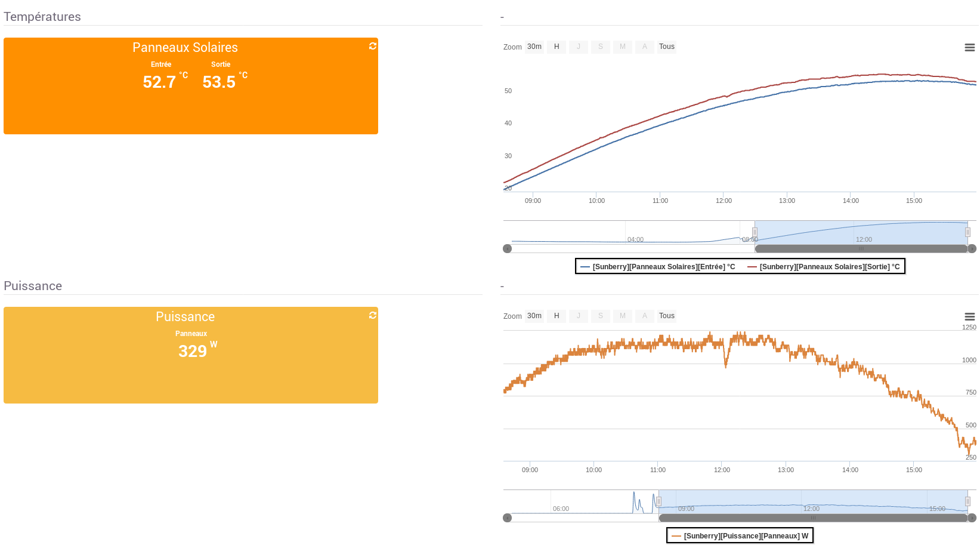Screen dimensions: 980x545
Task: Click the power navigator right scroll arrow
Action: click(x=972, y=518)
